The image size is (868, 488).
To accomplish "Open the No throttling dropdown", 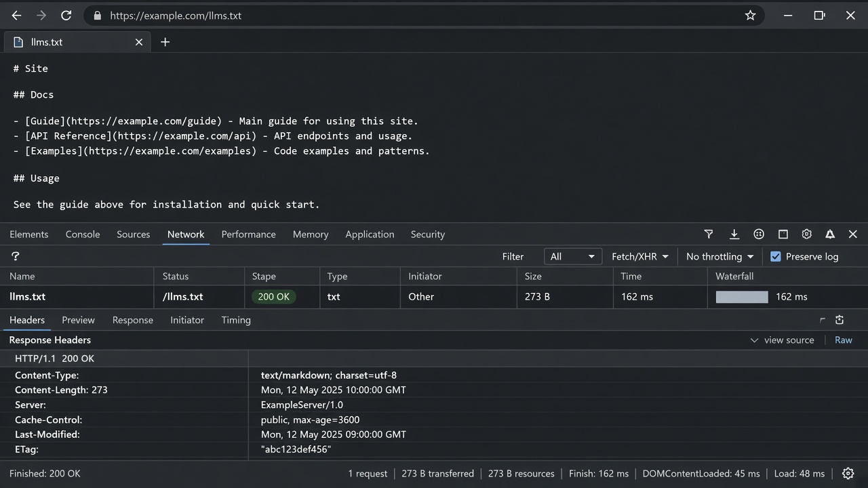I will point(720,256).
